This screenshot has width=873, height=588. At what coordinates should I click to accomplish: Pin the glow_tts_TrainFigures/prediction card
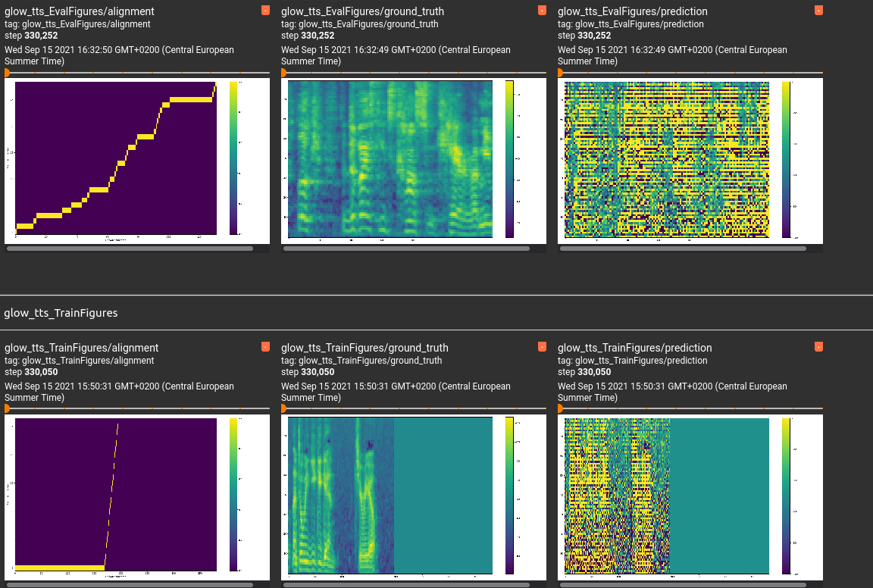coord(818,347)
